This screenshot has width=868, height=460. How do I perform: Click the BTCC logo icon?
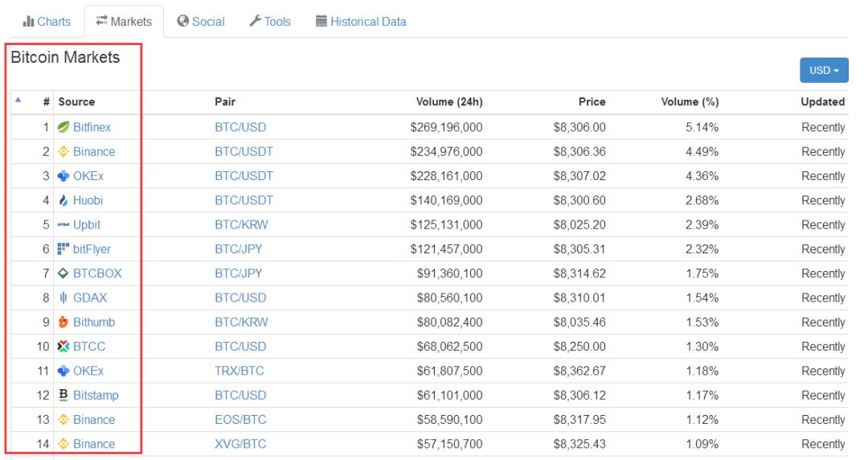point(64,347)
